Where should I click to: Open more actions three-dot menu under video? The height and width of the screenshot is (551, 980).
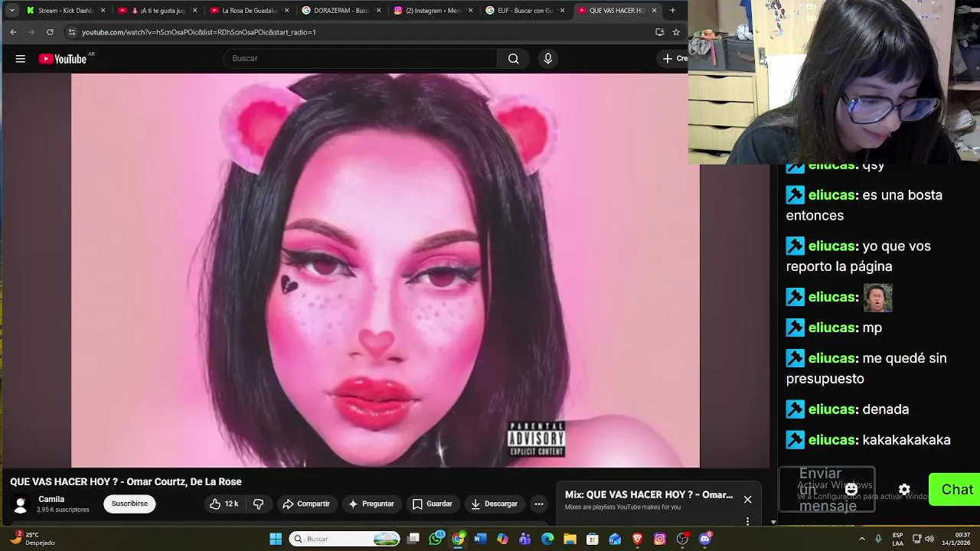(539, 504)
